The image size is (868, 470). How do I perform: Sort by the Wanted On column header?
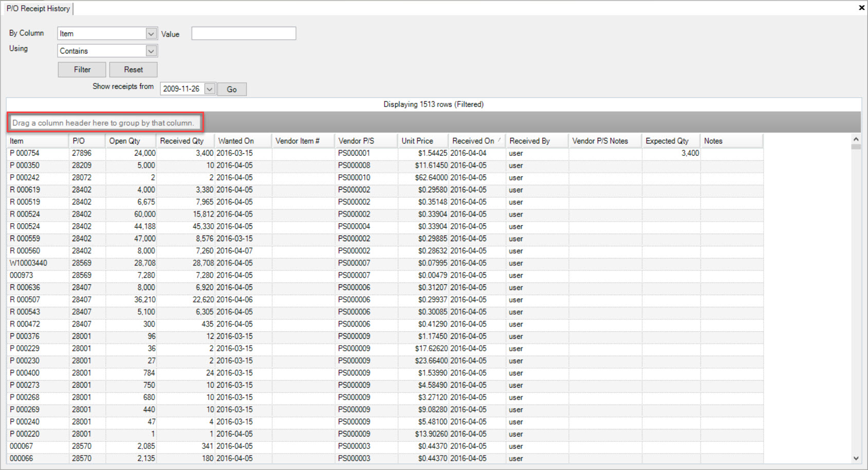pos(244,141)
